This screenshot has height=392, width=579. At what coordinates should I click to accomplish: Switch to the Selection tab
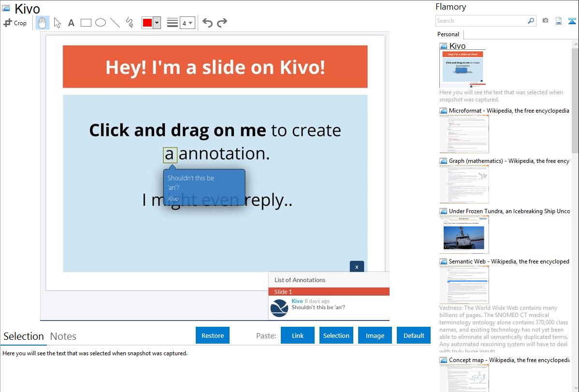24,336
